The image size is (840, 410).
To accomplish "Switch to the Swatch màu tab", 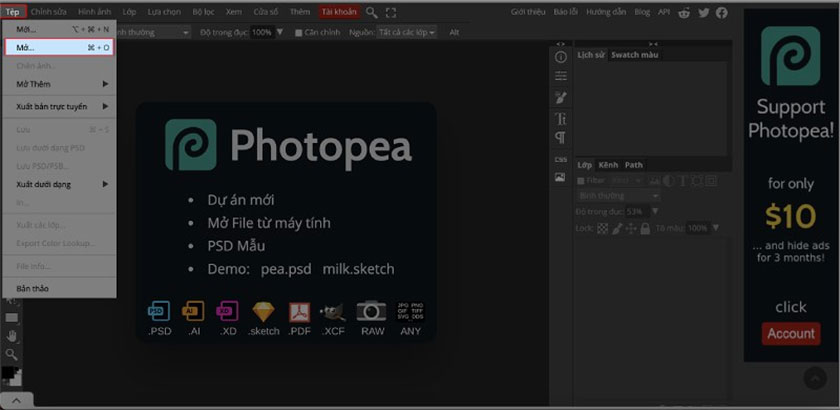I will (634, 55).
